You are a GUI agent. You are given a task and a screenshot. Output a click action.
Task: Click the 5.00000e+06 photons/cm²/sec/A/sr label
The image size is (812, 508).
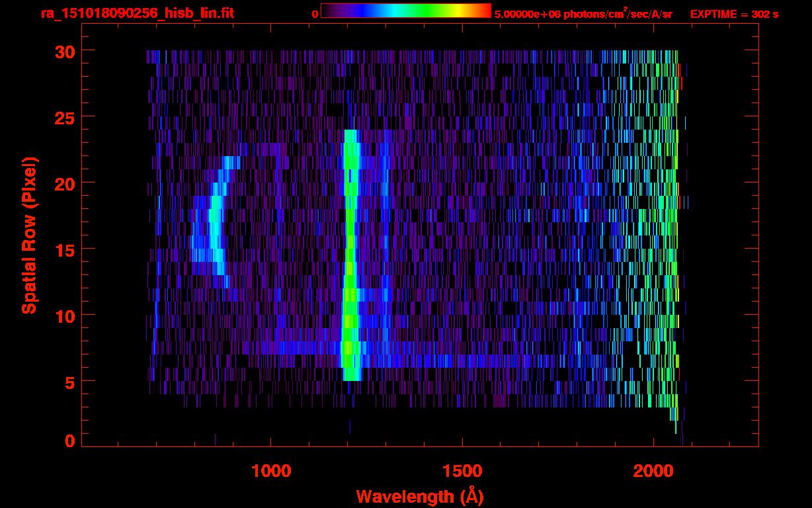coord(583,14)
